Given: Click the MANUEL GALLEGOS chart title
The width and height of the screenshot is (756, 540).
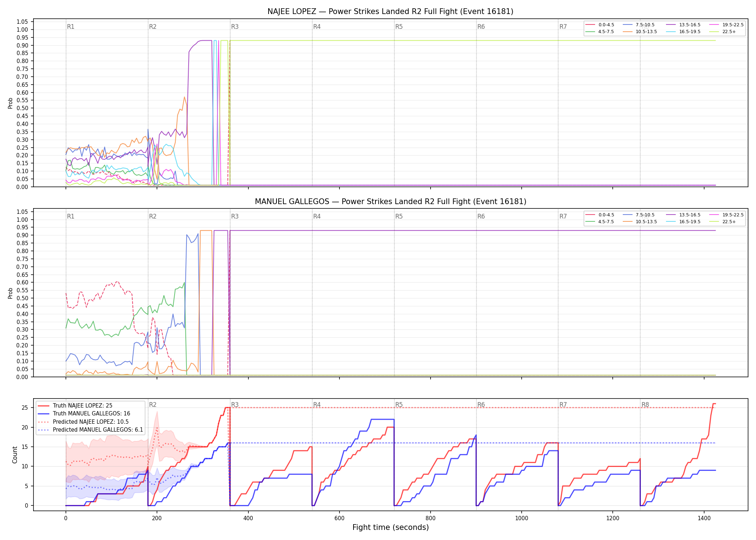Looking at the screenshot, I should (390, 202).
